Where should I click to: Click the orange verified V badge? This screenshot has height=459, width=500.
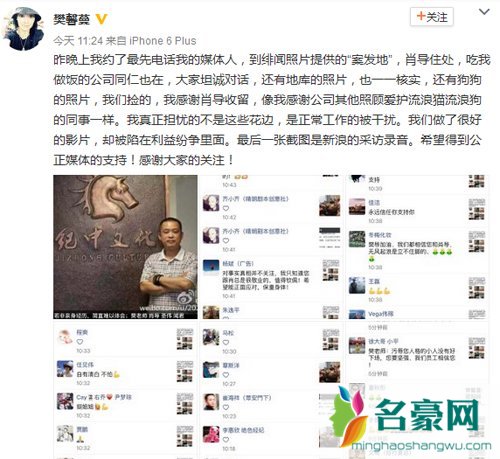(x=101, y=20)
